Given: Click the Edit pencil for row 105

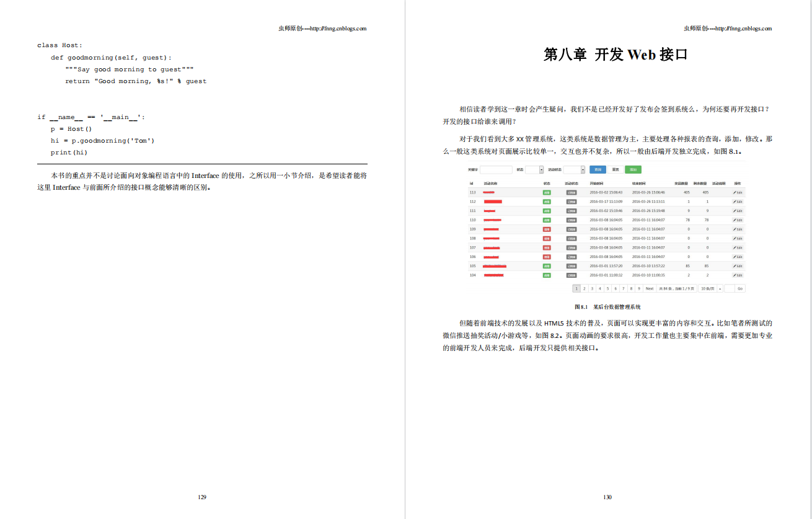Looking at the screenshot, I should point(738,266).
